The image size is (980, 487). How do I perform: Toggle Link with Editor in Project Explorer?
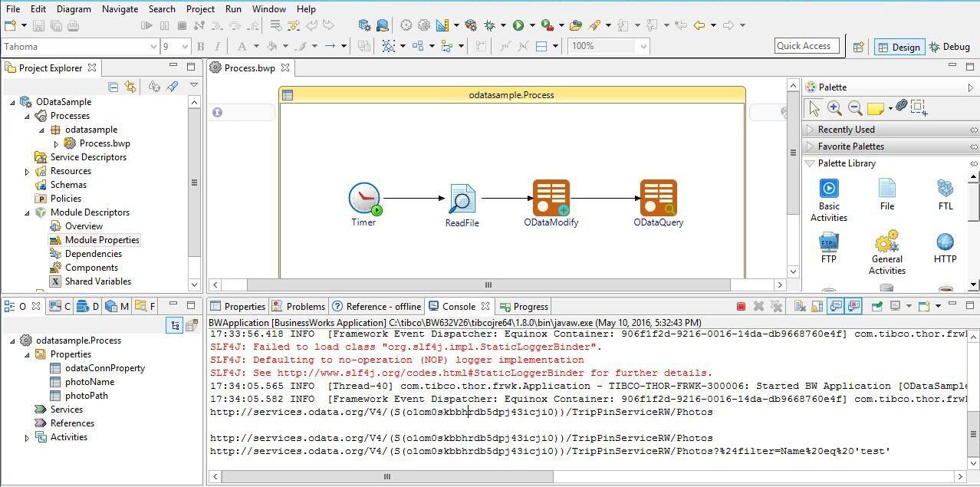click(130, 87)
